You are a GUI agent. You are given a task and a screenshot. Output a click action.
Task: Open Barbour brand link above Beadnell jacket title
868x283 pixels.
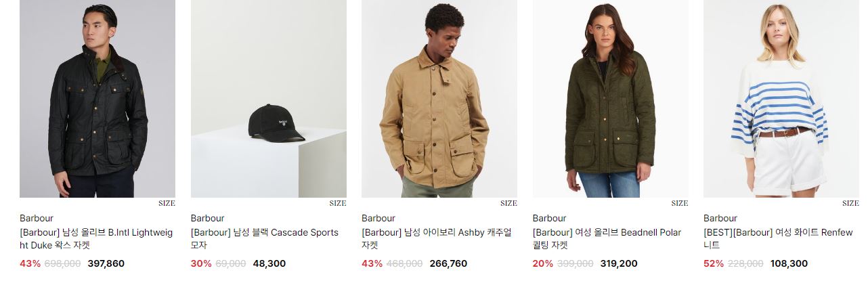(x=550, y=218)
